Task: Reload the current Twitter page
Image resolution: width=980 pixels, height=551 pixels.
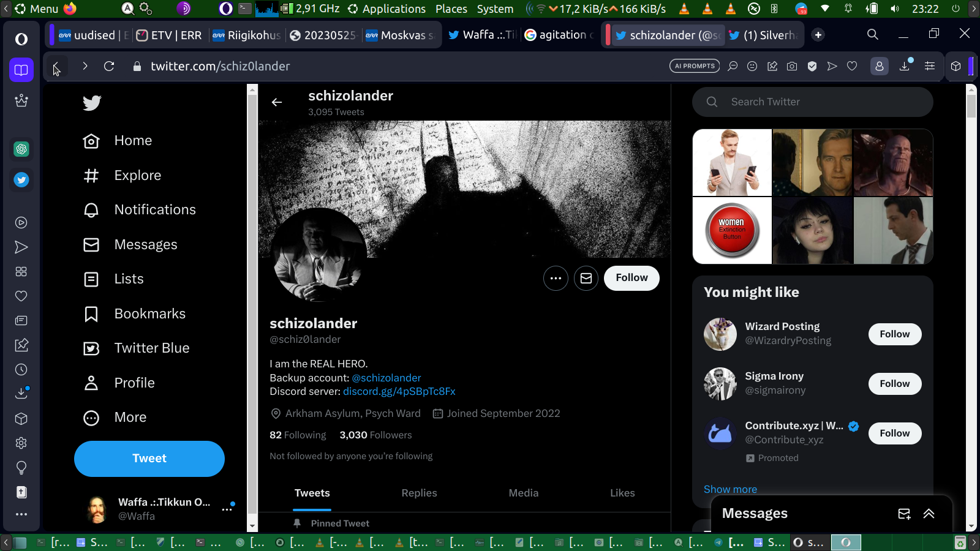Action: pos(109,66)
